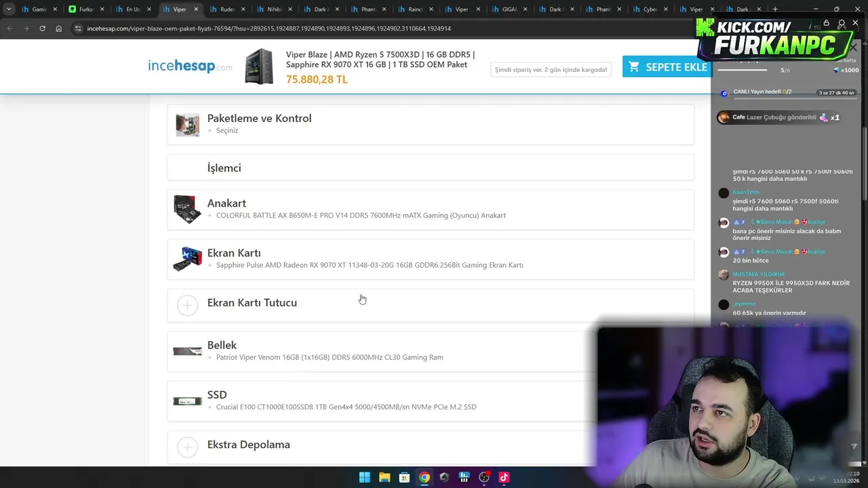
Task: Switch to the Furka browser tab
Action: [x=85, y=9]
